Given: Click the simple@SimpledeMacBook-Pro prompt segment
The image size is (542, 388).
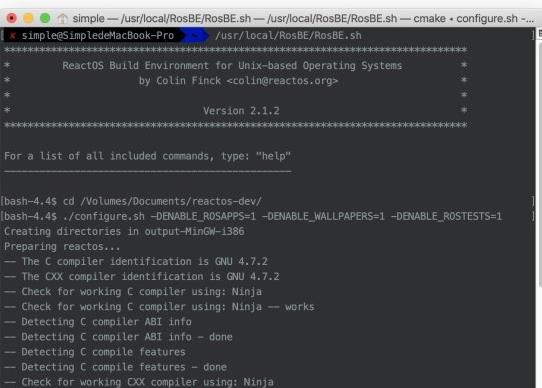Looking at the screenshot, I should coord(98,36).
